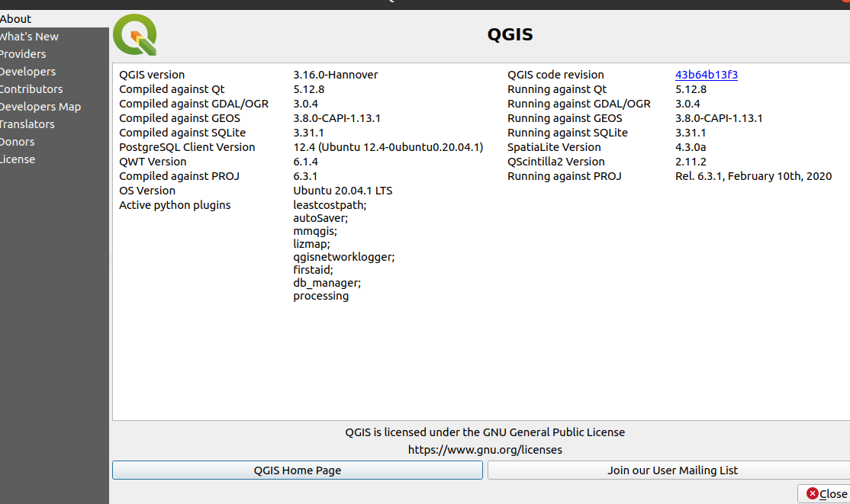Image resolution: width=850 pixels, height=504 pixels.
Task: Switch to the What's New section
Action: [x=29, y=36]
